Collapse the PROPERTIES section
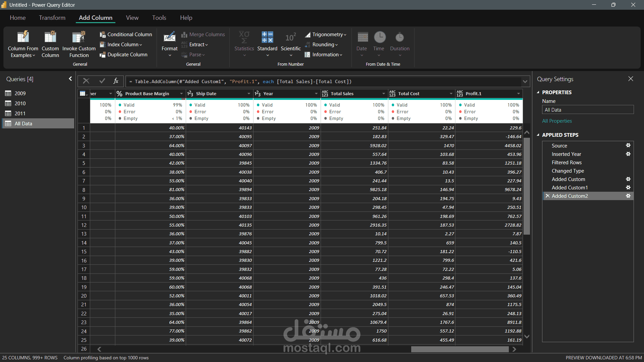644x362 pixels. [x=538, y=93]
